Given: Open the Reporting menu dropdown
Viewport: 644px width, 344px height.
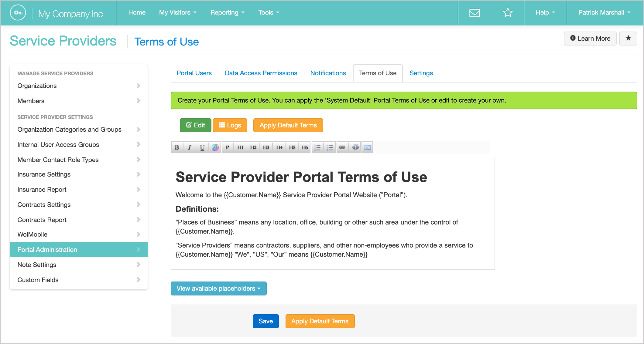Looking at the screenshot, I should pyautogui.click(x=227, y=12).
